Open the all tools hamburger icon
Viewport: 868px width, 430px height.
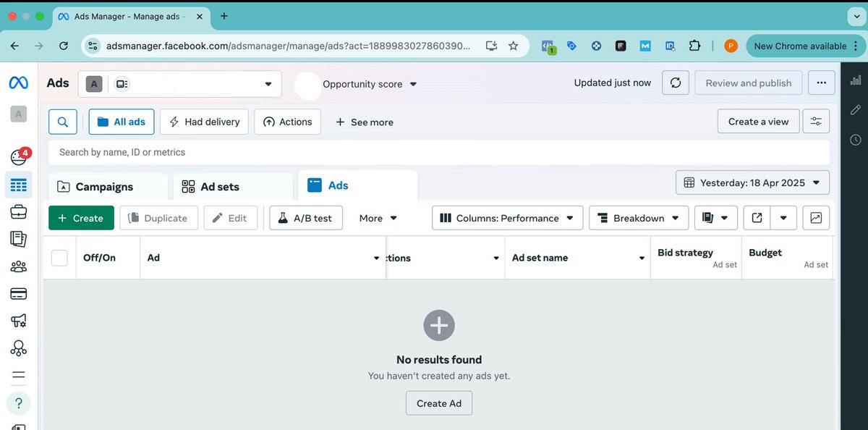(x=19, y=375)
